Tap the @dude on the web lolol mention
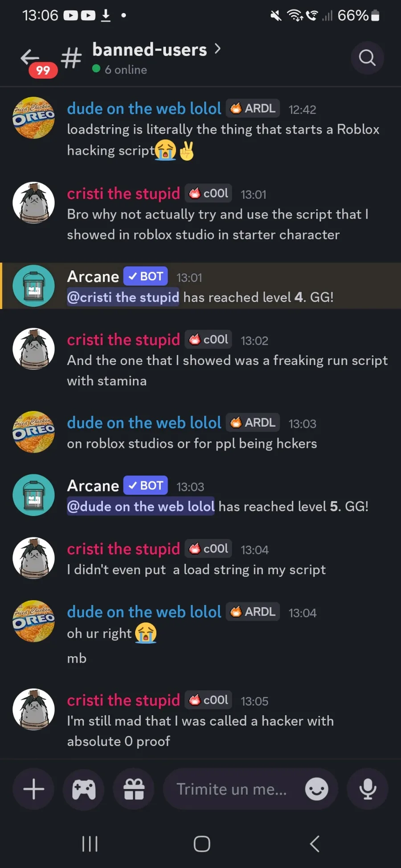 [x=141, y=507]
